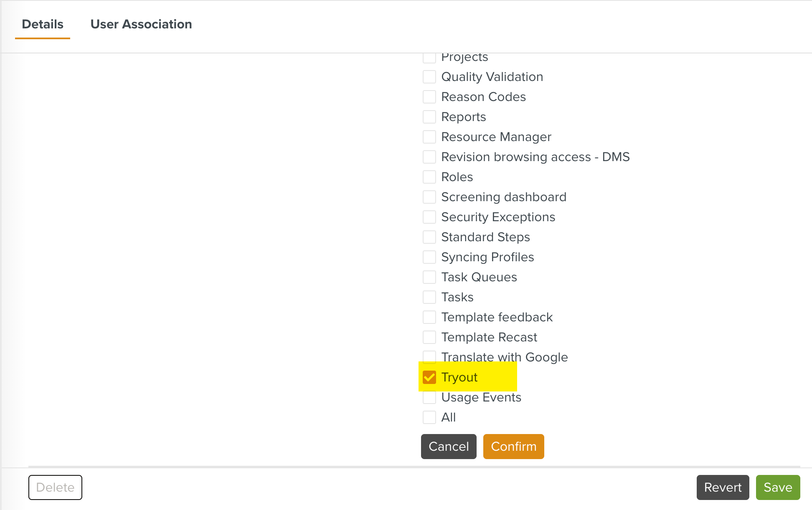Open the Details tab
The height and width of the screenshot is (510, 812).
click(43, 24)
